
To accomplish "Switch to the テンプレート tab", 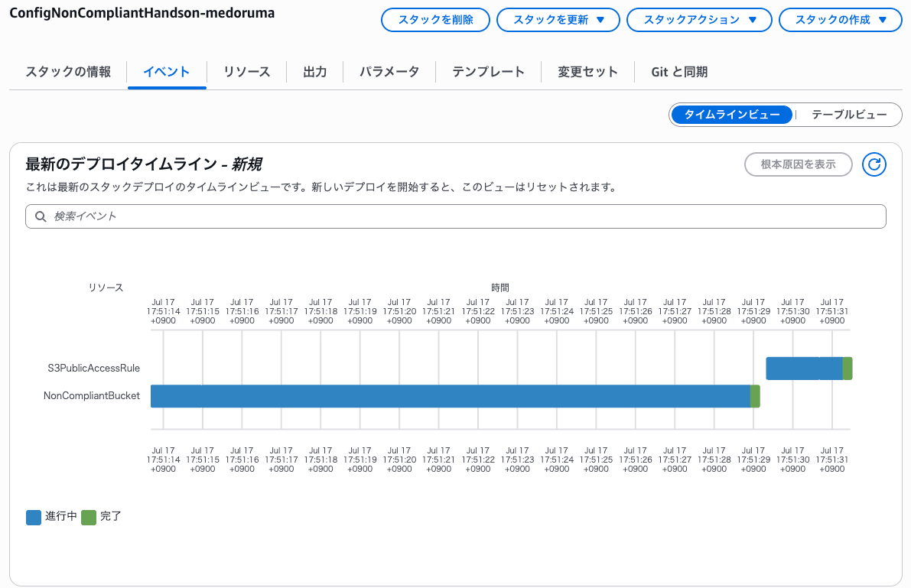I will tap(489, 72).
